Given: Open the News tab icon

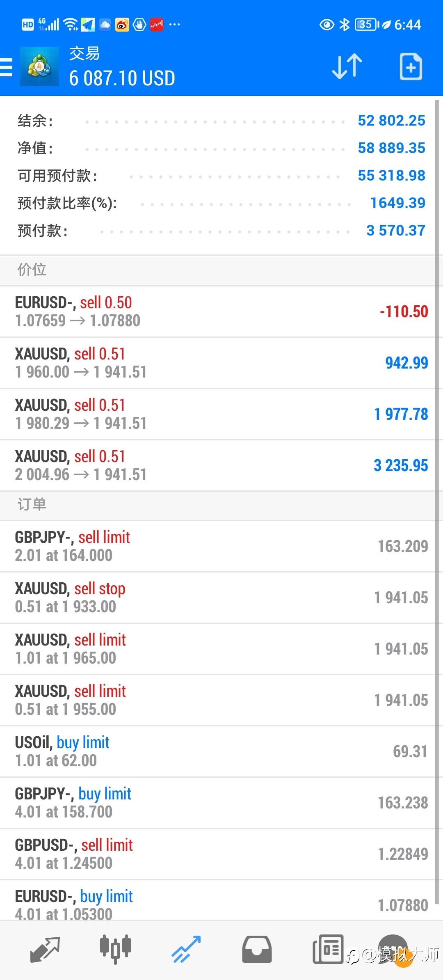Looking at the screenshot, I should [328, 950].
